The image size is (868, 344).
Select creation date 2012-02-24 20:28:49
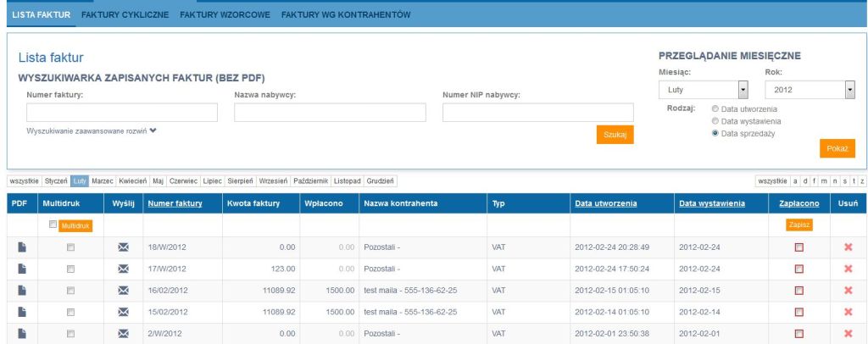pos(612,247)
